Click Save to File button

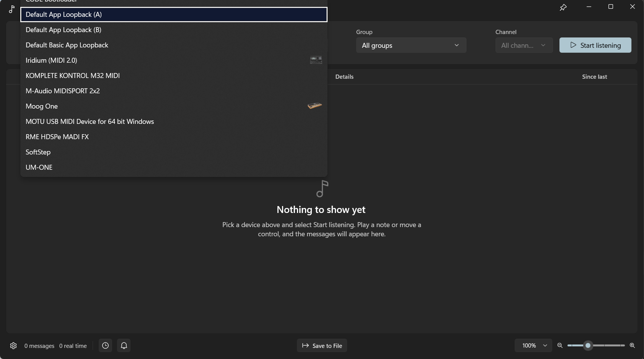(x=322, y=346)
